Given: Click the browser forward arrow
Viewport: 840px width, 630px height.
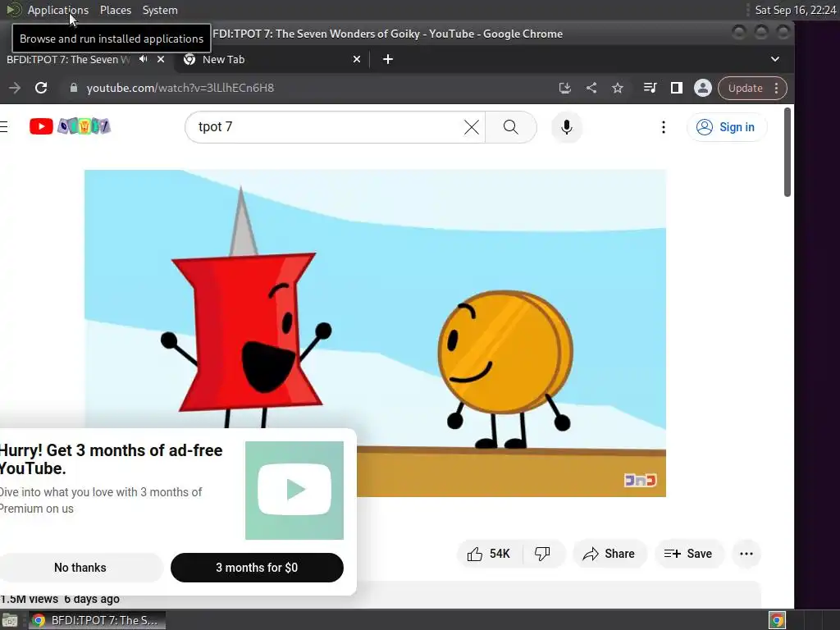Looking at the screenshot, I should tap(15, 88).
